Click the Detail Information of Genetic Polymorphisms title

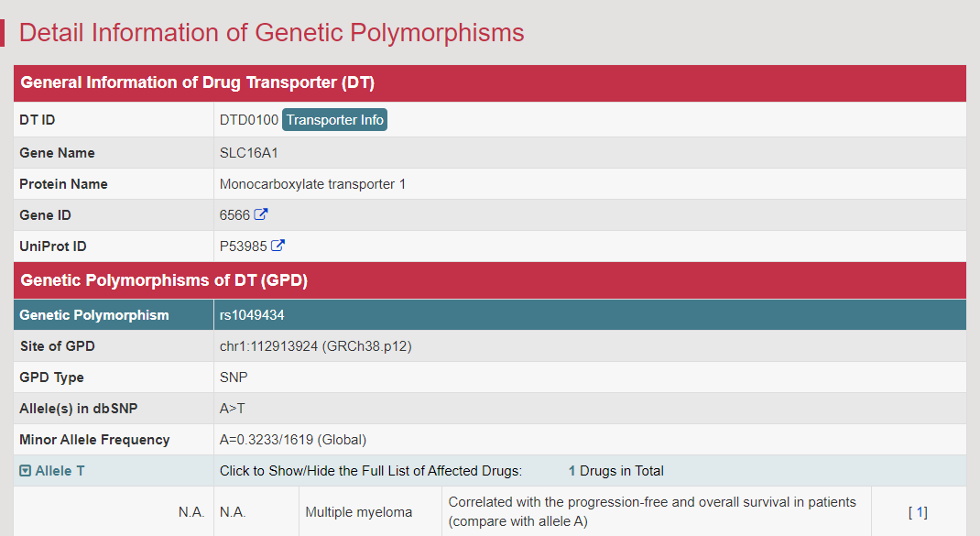click(x=271, y=33)
